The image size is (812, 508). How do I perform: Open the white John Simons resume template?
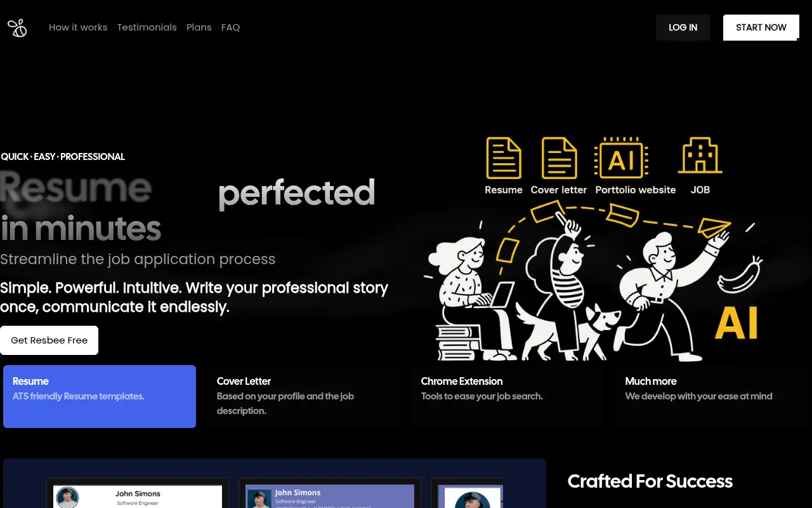pyautogui.click(x=138, y=493)
